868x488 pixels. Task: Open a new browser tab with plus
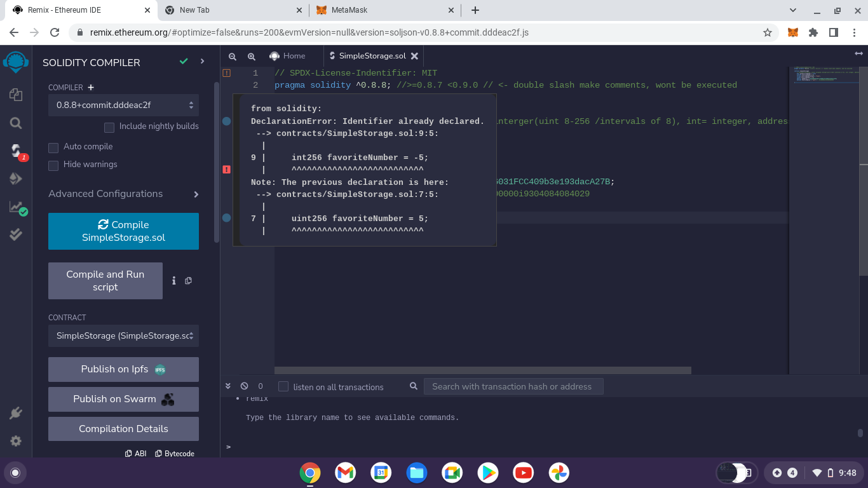click(475, 10)
